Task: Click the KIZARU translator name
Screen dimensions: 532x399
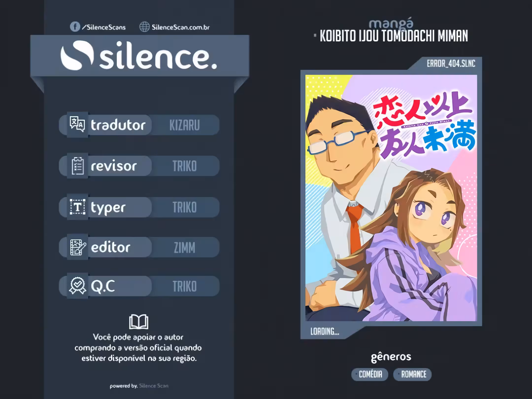Action: click(x=184, y=125)
